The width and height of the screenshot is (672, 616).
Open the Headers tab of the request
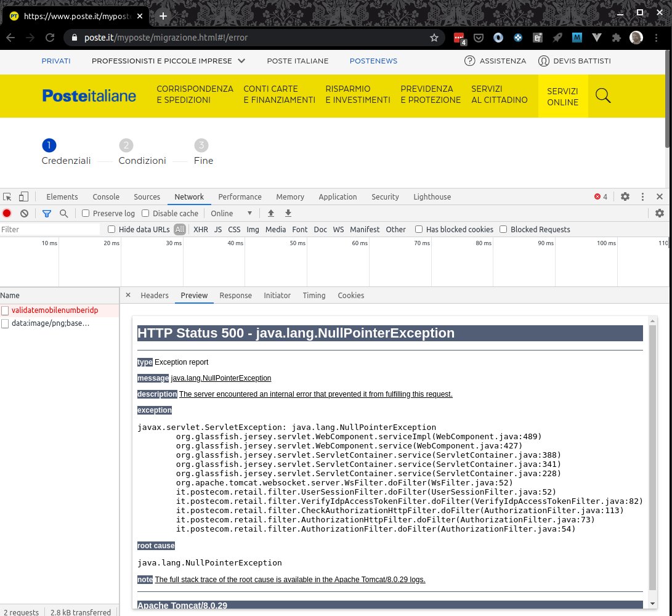(155, 295)
